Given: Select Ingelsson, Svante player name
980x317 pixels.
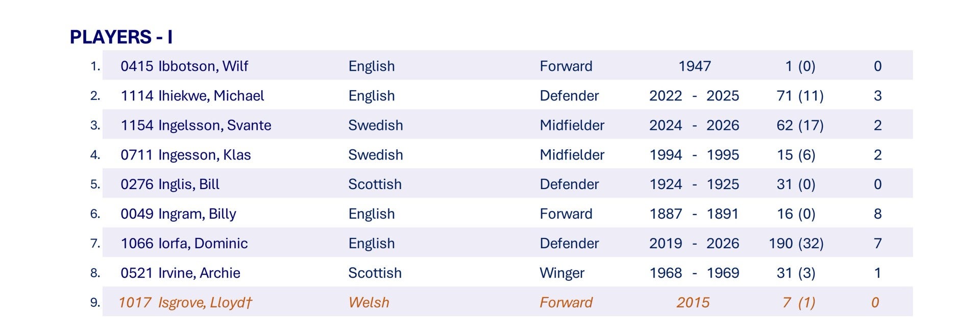Looking at the screenshot, I should tap(215, 125).
